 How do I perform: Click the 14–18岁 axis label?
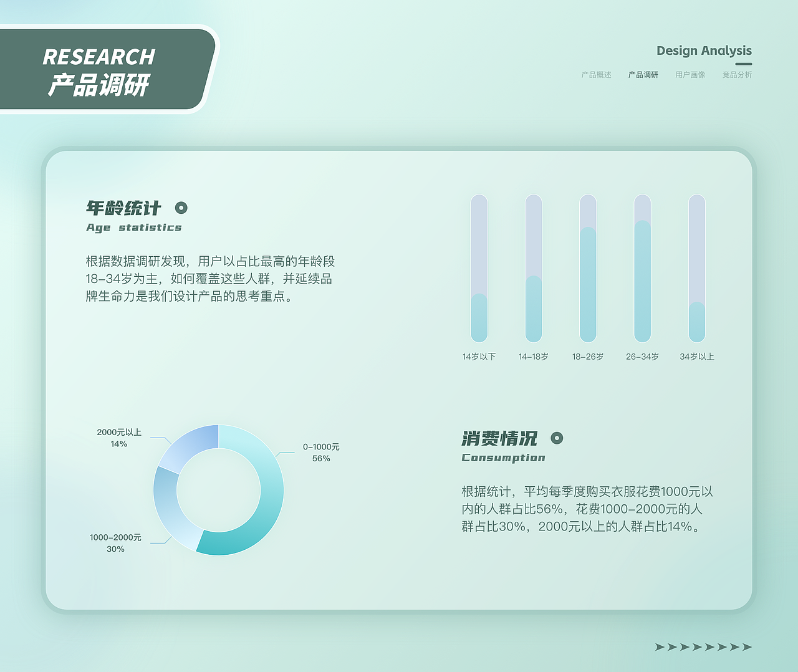coord(534,357)
